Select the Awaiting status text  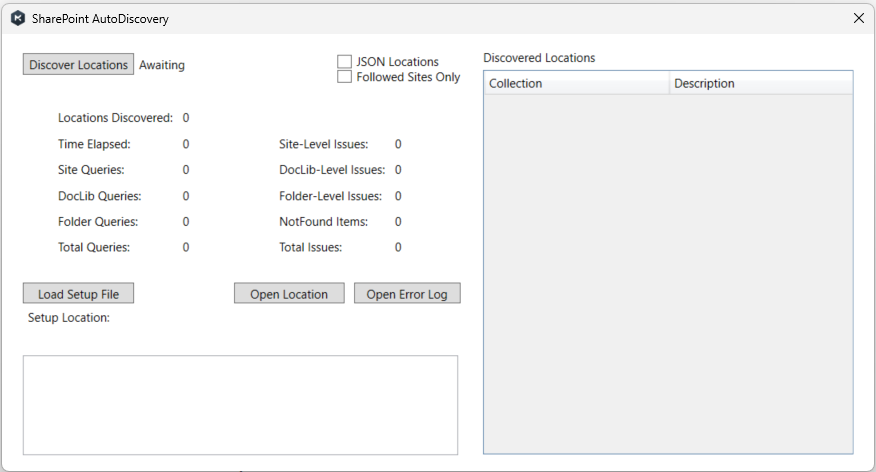coord(162,66)
